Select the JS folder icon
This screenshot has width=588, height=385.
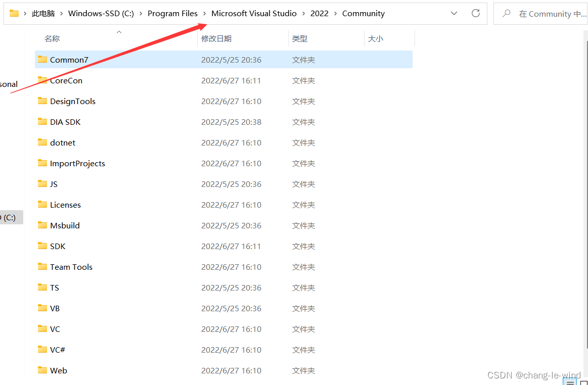pos(42,184)
